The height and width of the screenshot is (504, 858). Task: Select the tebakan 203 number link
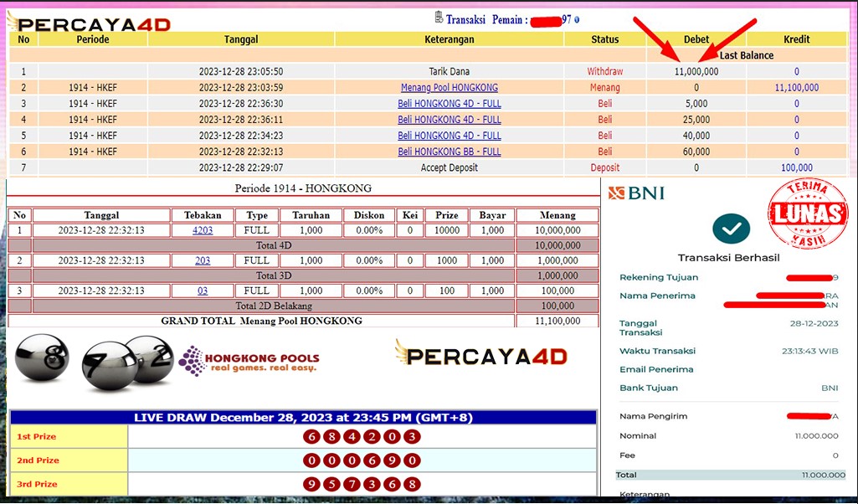tap(203, 260)
